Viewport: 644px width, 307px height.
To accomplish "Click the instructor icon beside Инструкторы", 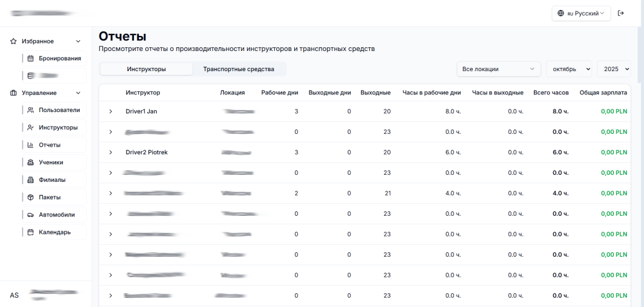I will 30,128.
